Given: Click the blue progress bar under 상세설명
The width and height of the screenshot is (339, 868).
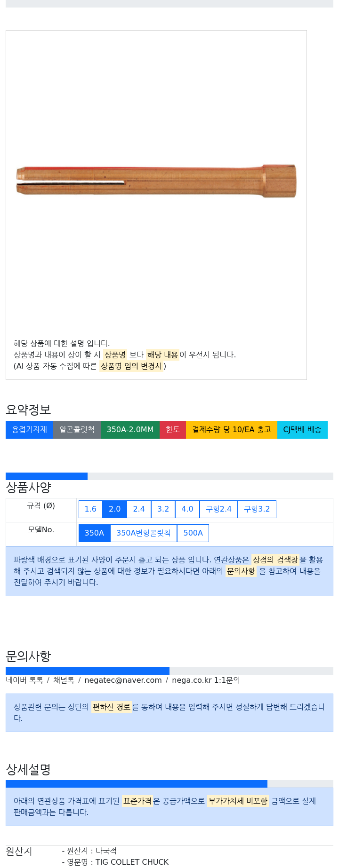Looking at the screenshot, I should (x=137, y=784).
